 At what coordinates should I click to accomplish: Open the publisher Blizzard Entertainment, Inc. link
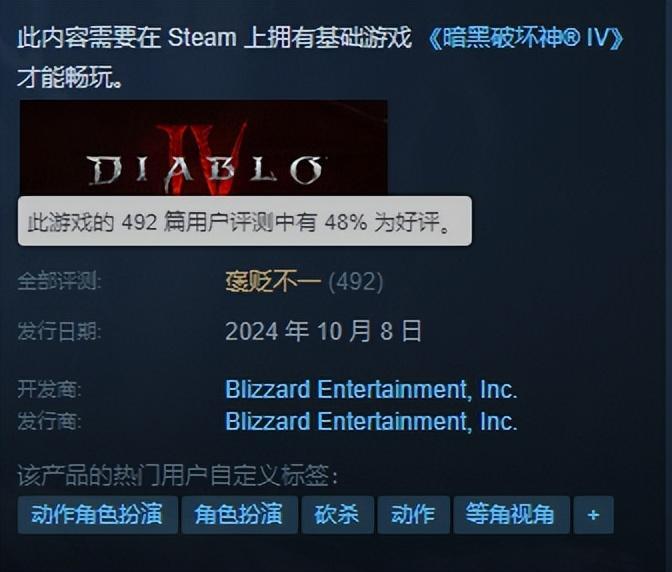[x=371, y=421]
